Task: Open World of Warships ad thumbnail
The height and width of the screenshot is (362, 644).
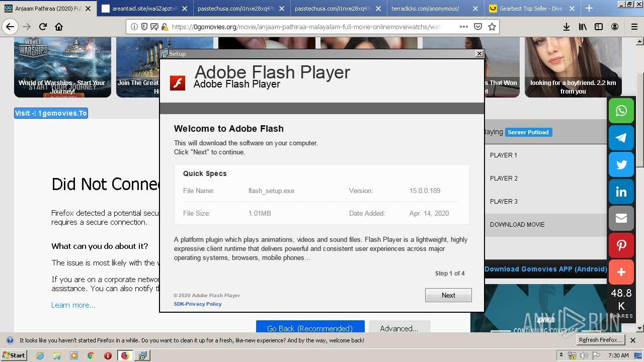Action: (62, 67)
